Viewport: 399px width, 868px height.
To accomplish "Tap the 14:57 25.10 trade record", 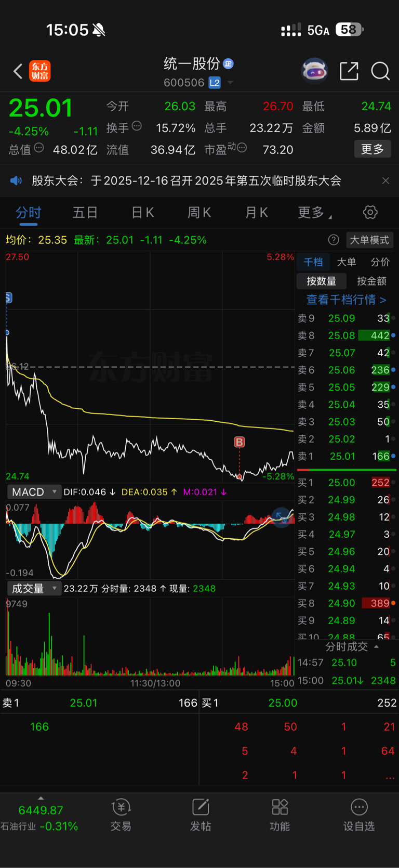I will click(x=347, y=663).
